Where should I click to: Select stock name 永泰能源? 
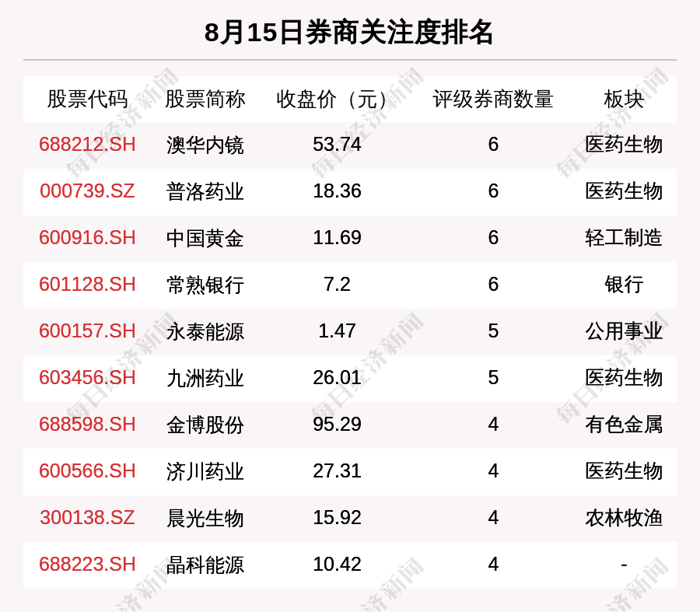point(205,332)
